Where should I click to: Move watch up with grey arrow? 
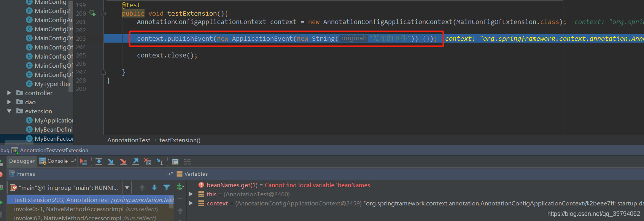[180, 211]
